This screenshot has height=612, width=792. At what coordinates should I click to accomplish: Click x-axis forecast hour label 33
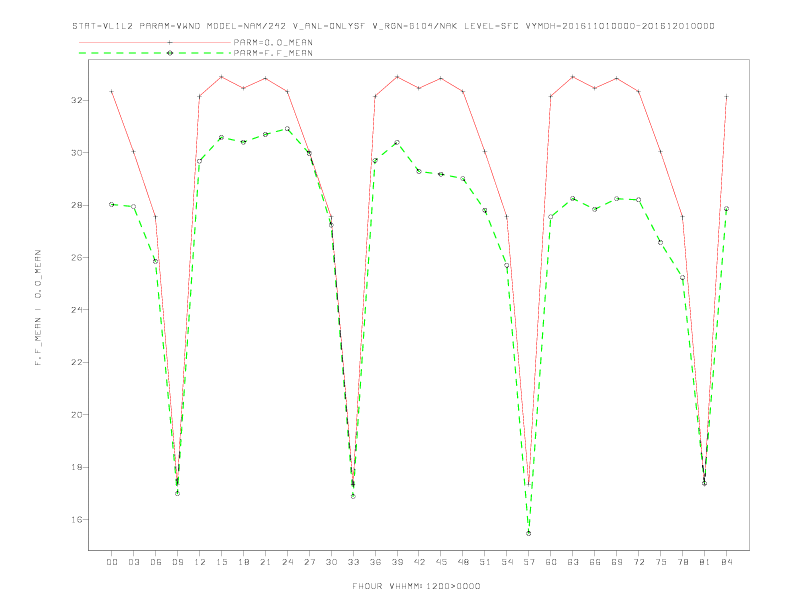pyautogui.click(x=354, y=562)
